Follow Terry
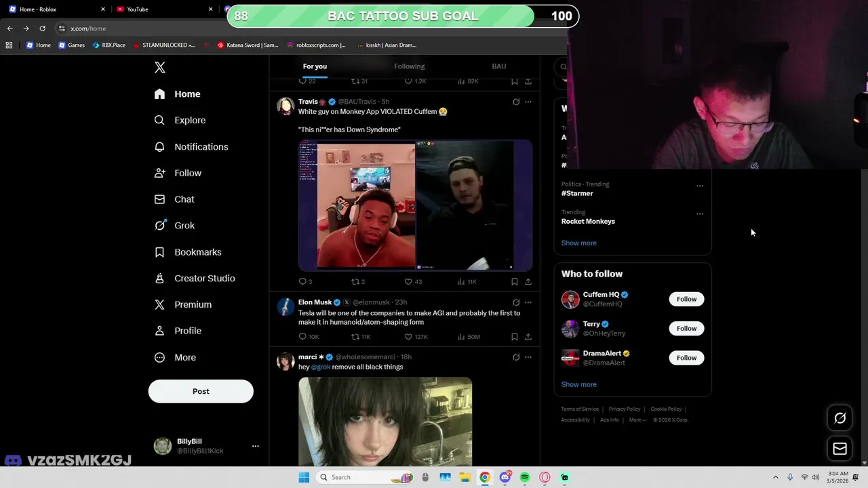Screen dimensions: 868x488 tap(686, 328)
